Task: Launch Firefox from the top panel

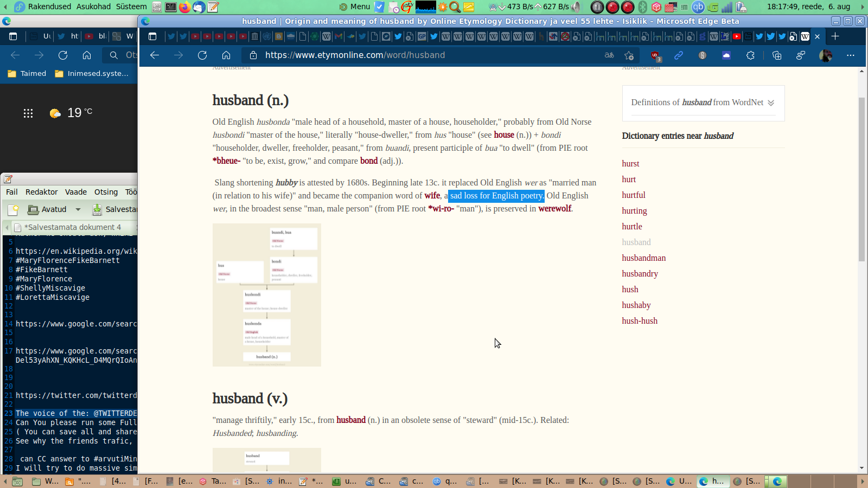Action: coord(185,7)
